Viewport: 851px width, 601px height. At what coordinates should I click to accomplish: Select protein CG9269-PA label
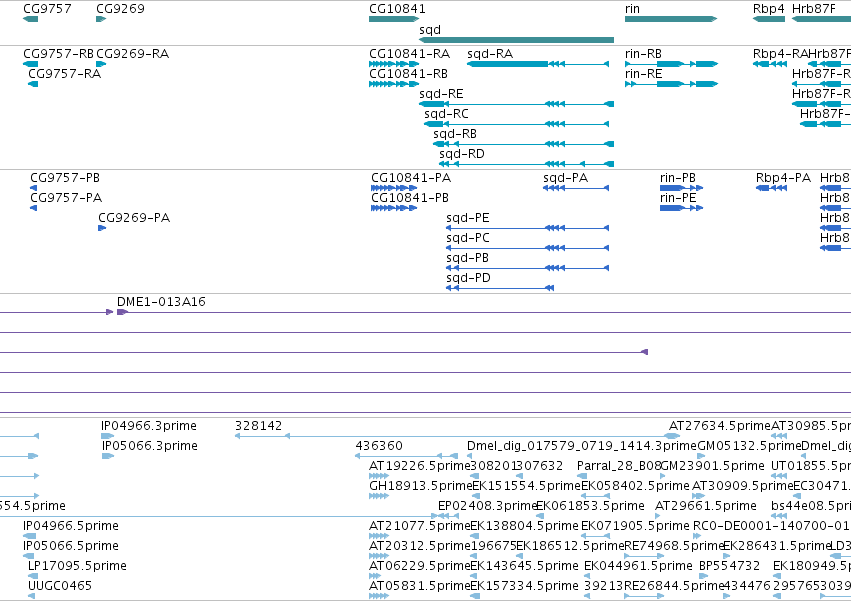[134, 218]
